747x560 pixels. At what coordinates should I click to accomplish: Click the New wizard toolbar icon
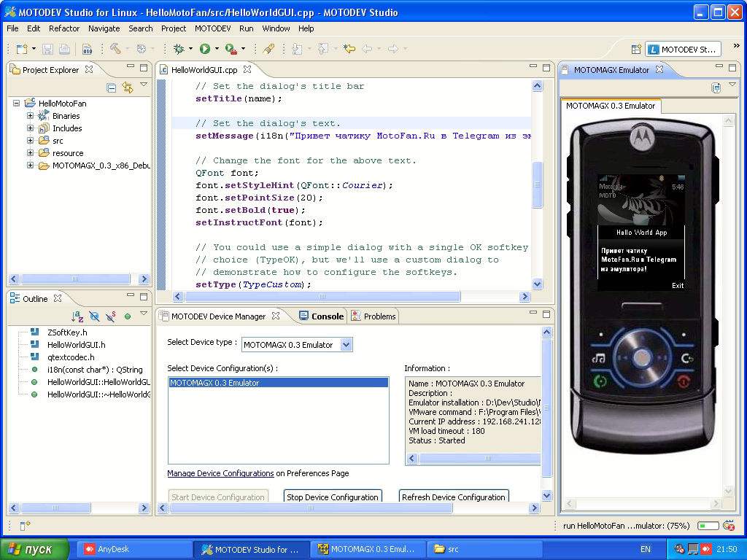[x=22, y=49]
